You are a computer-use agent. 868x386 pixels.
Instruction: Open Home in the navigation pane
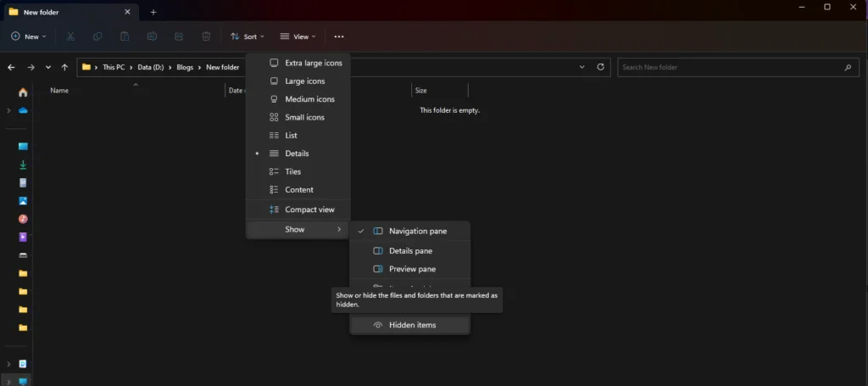23,92
